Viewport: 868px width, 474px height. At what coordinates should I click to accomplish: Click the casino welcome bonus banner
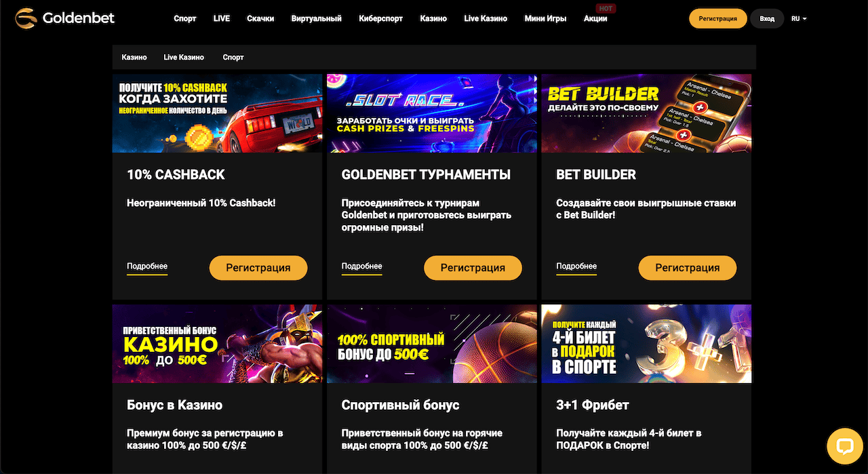[217, 344]
